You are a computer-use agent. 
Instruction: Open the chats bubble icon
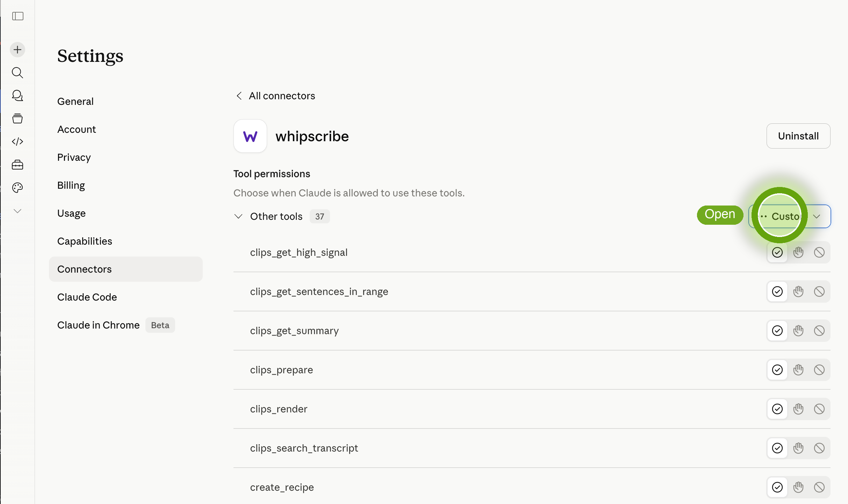pyautogui.click(x=17, y=96)
